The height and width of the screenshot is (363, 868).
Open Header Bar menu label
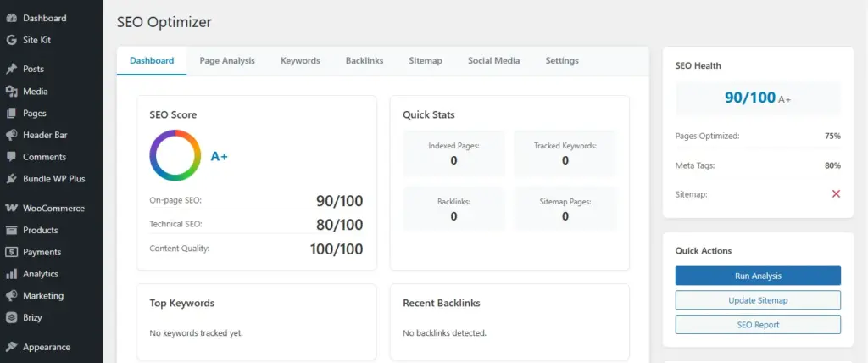46,135
